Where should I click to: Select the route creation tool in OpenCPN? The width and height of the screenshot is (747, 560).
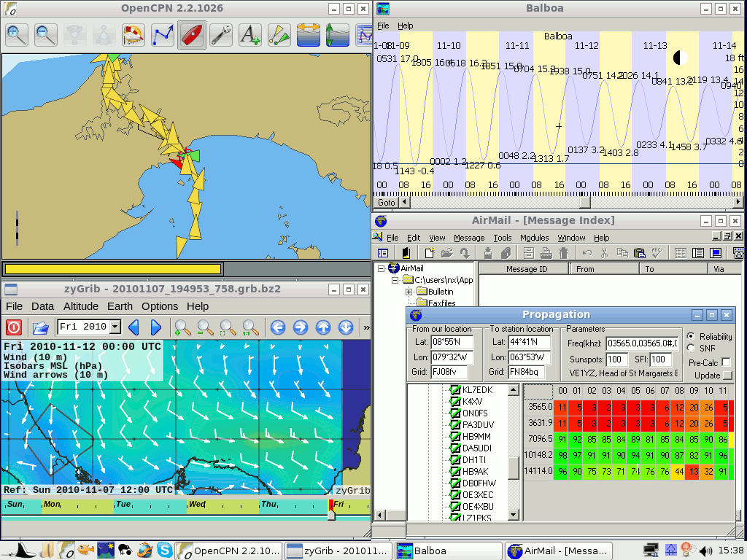tap(163, 34)
